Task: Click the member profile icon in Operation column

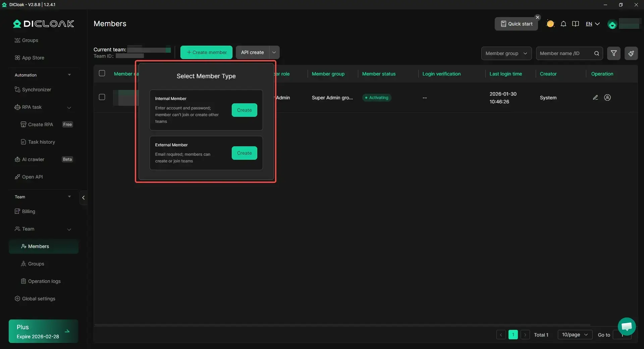Action: coord(607,98)
